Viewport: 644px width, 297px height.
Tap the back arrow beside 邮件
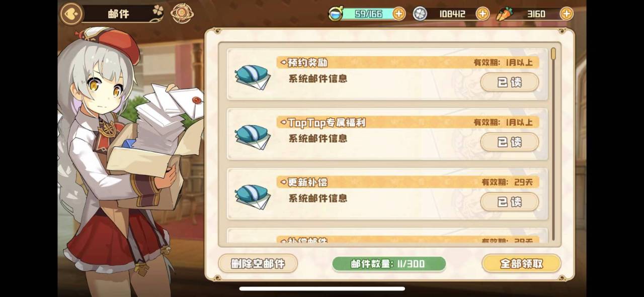pos(71,14)
